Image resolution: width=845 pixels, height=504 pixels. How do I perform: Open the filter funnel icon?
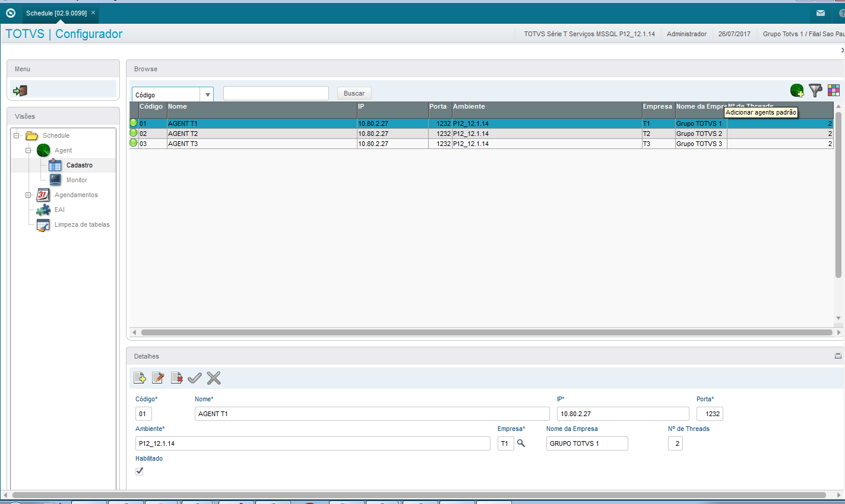coord(815,90)
